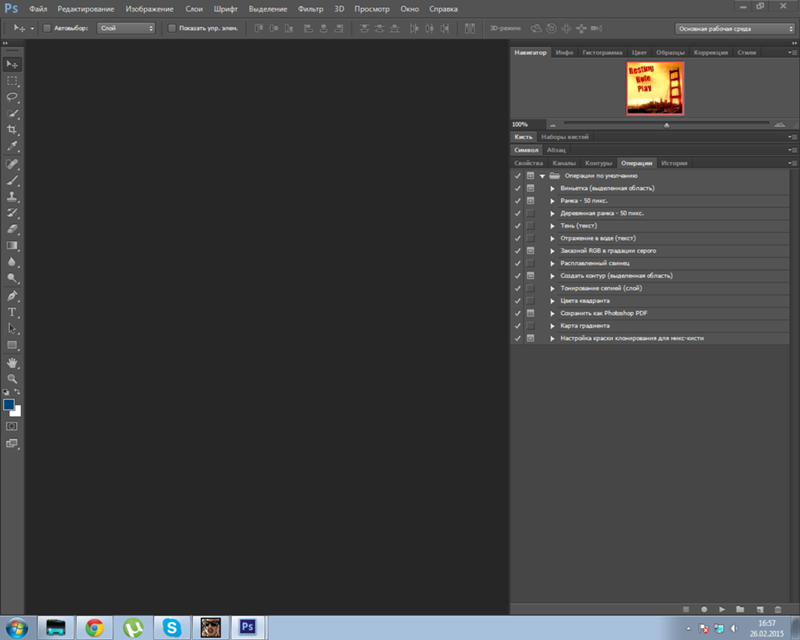Collapse the Операции по умолчанию folder
Image resolution: width=800 pixels, height=640 pixels.
pyautogui.click(x=542, y=176)
